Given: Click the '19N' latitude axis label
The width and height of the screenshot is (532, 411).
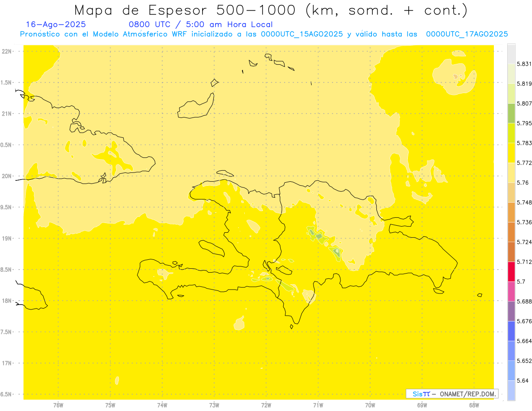Looking at the screenshot, I should click(x=8, y=239).
